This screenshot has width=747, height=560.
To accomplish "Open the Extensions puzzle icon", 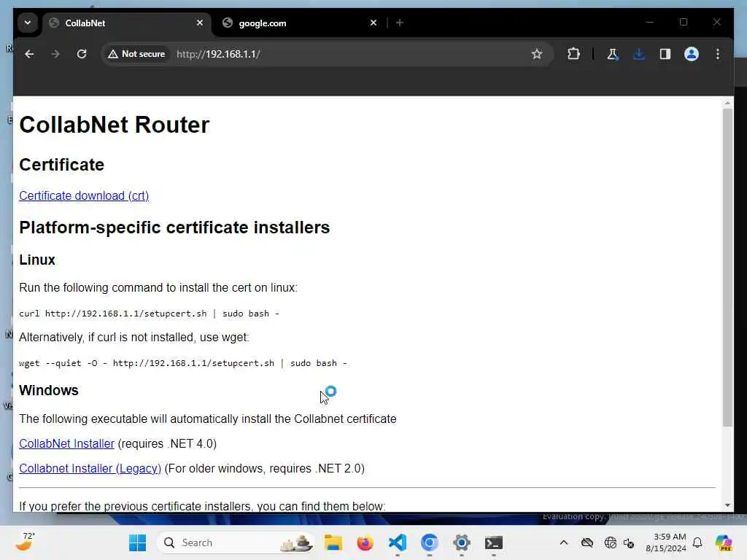I will (573, 54).
